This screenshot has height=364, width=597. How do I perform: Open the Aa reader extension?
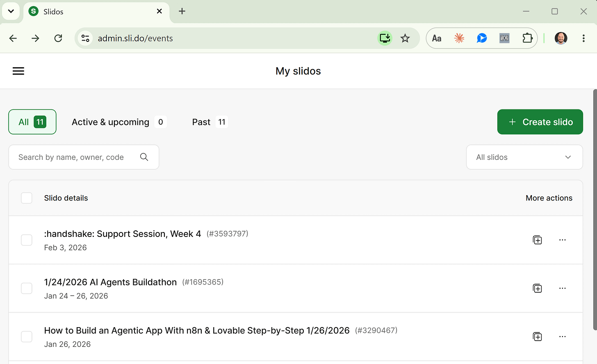tap(437, 38)
